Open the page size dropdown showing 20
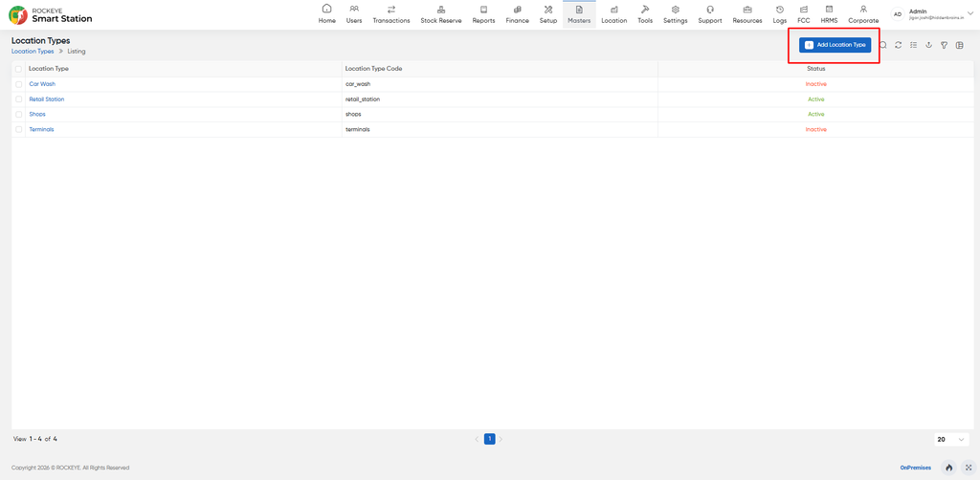 pos(952,440)
